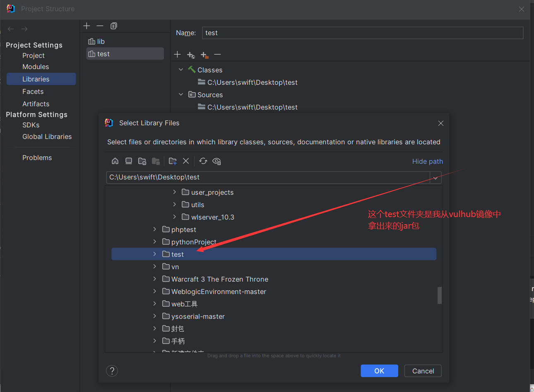Cancel the file selection dialog
The height and width of the screenshot is (392, 534).
(x=423, y=371)
